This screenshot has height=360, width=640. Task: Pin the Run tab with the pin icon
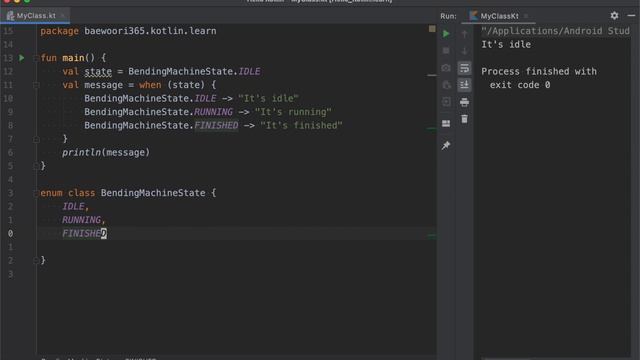(x=446, y=145)
